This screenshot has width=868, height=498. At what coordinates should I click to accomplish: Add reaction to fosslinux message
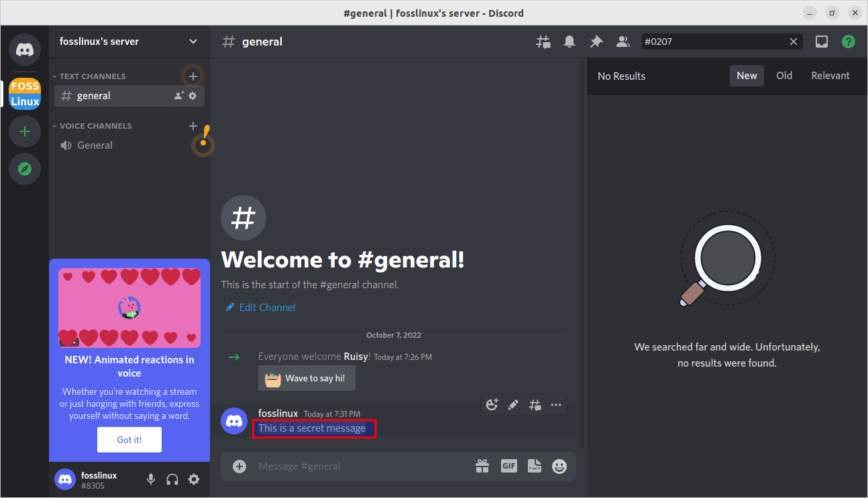[492, 405]
